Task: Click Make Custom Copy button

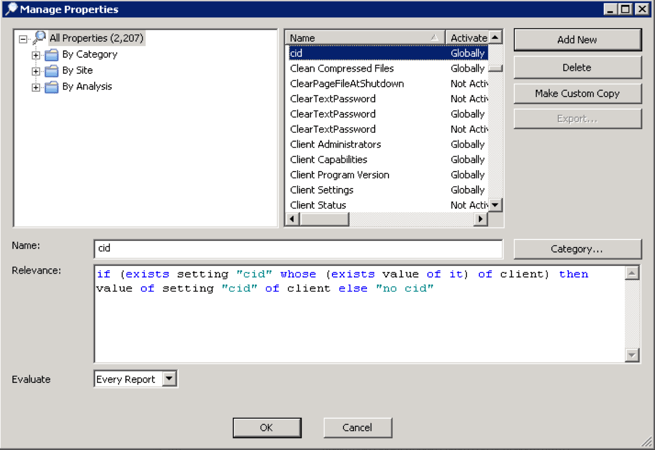Action: pyautogui.click(x=577, y=93)
